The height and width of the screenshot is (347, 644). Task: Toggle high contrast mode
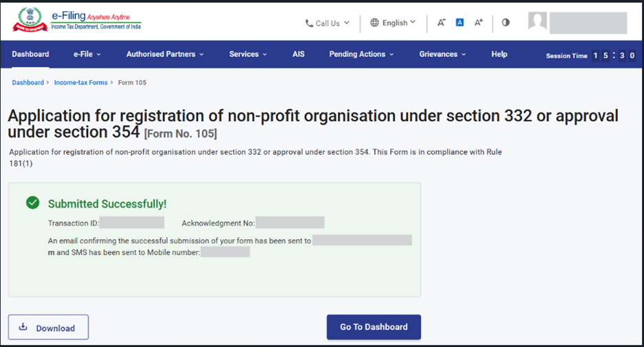click(x=506, y=23)
